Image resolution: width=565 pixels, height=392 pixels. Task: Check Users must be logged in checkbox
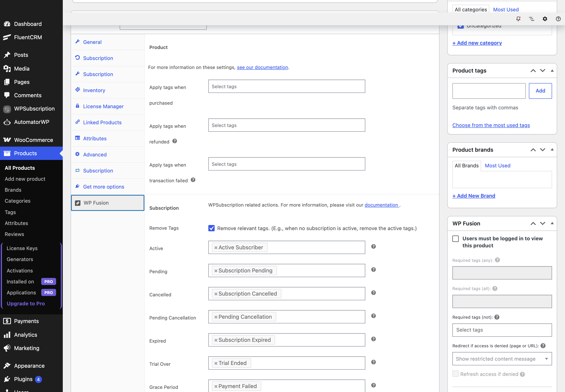[x=456, y=239]
